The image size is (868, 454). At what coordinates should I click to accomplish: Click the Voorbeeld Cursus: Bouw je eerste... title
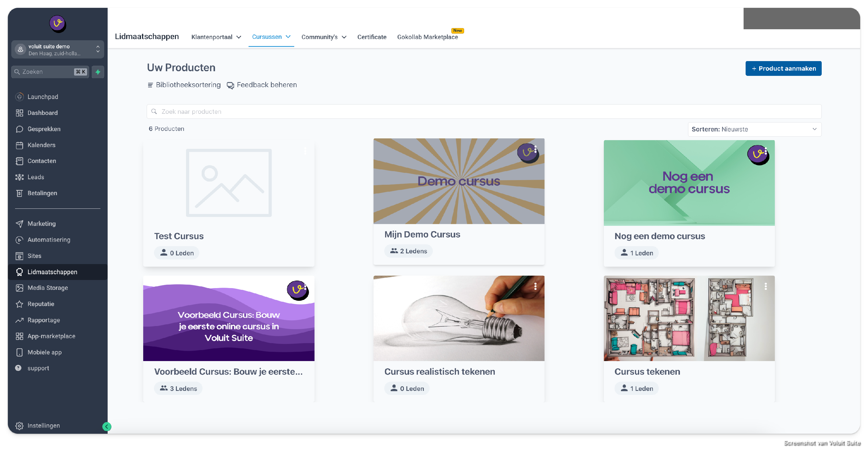(x=229, y=372)
